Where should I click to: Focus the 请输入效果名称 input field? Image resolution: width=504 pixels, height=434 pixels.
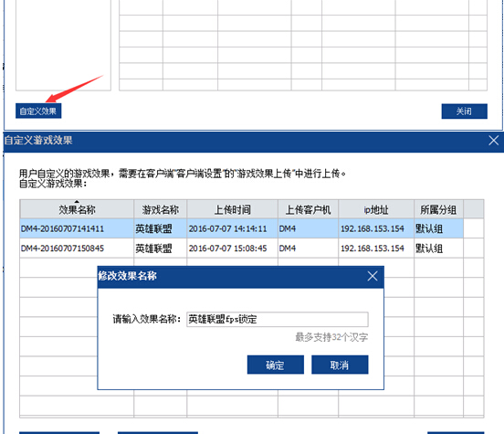(278, 320)
